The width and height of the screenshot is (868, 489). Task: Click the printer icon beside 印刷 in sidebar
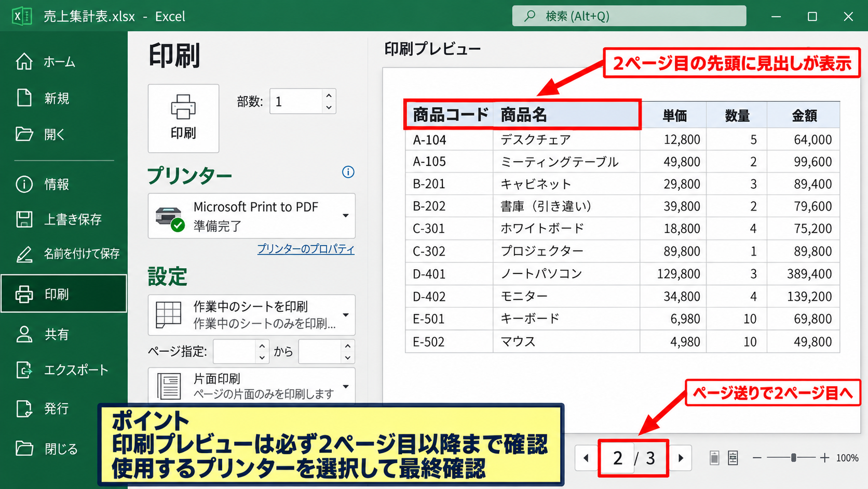24,294
